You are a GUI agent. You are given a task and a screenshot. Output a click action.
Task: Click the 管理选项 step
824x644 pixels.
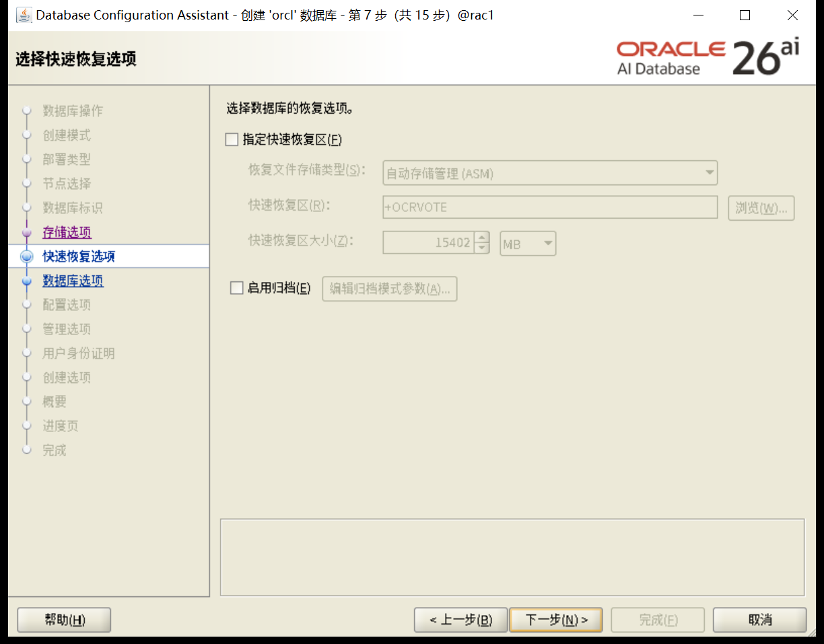click(67, 329)
